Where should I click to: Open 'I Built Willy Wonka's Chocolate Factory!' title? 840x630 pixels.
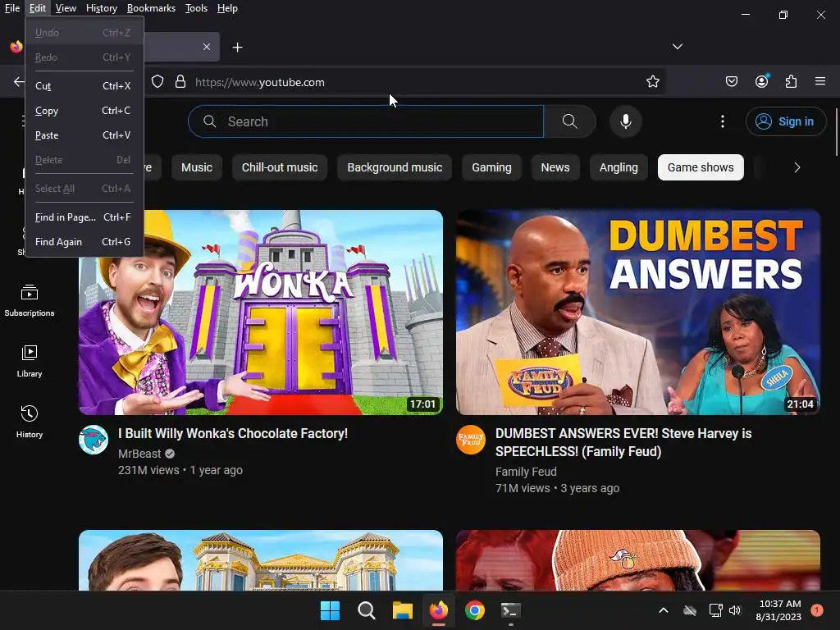coord(233,433)
